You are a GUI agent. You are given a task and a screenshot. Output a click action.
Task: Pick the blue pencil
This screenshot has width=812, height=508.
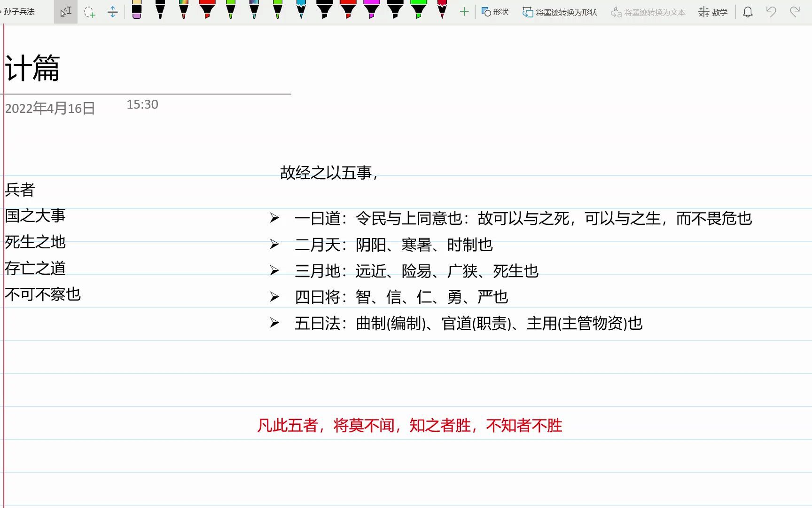[x=301, y=9]
